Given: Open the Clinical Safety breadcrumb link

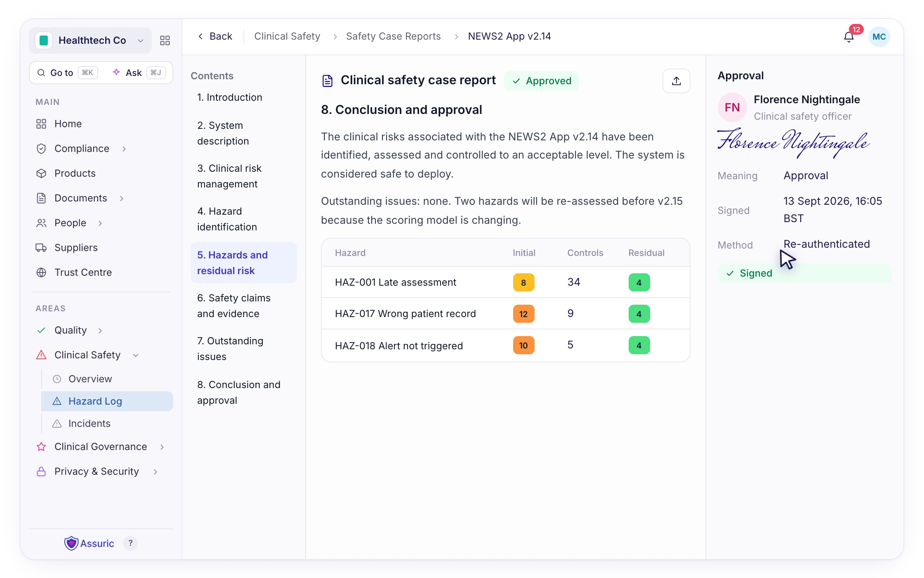Looking at the screenshot, I should pyautogui.click(x=287, y=36).
